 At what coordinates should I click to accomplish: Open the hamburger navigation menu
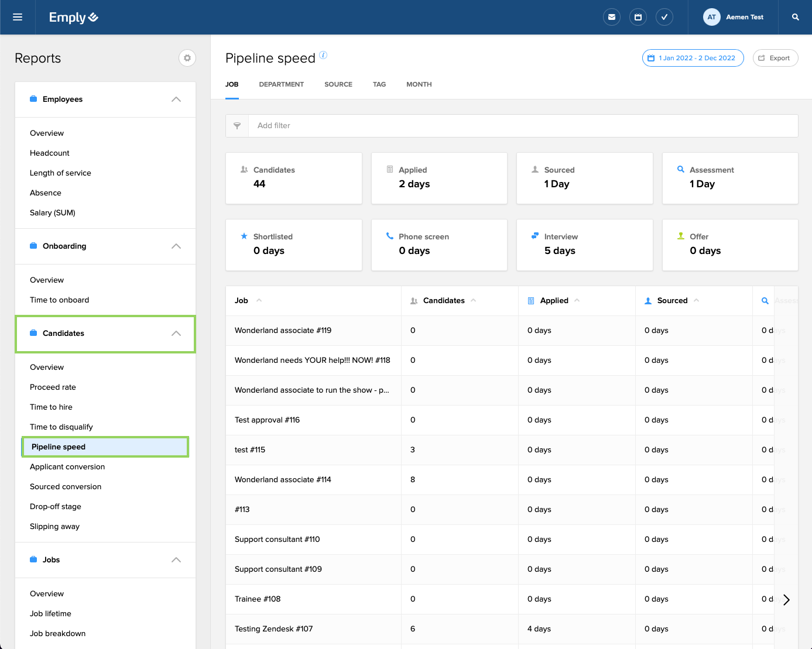[18, 17]
